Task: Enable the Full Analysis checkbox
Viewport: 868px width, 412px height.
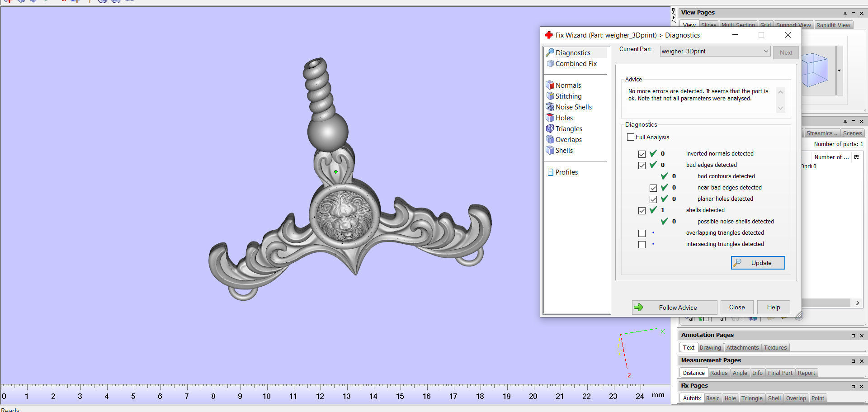Action: tap(631, 137)
